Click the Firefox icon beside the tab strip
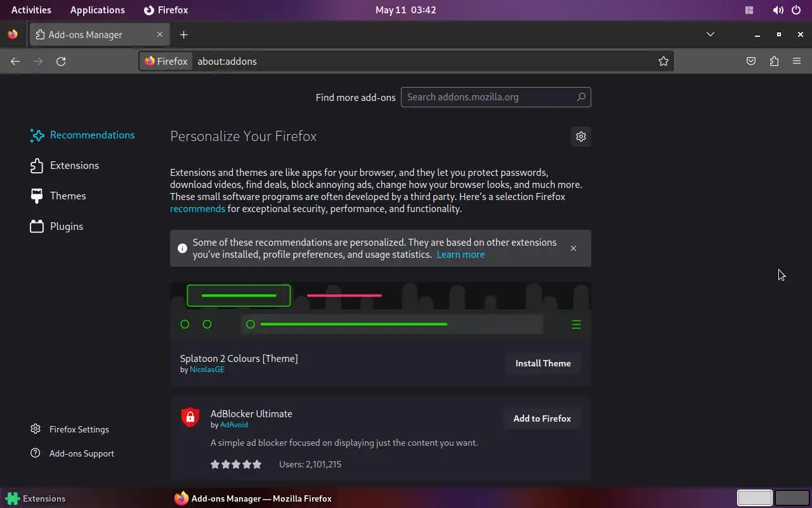 click(13, 34)
